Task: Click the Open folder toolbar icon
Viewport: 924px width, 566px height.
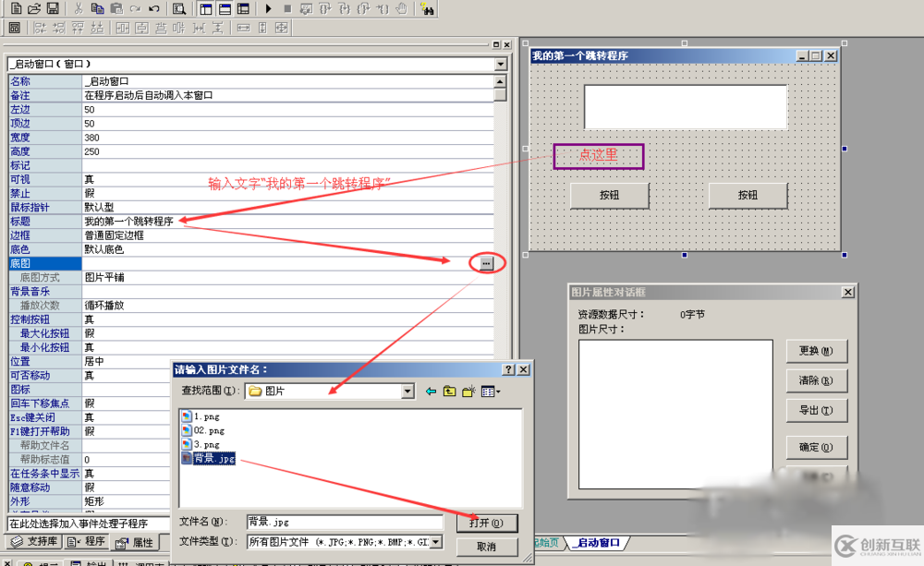Action: click(x=34, y=9)
